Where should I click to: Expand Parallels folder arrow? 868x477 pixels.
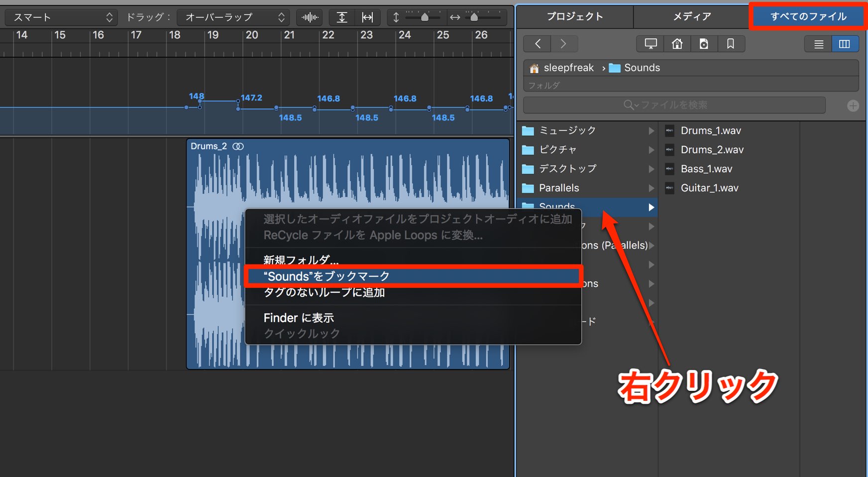(651, 188)
